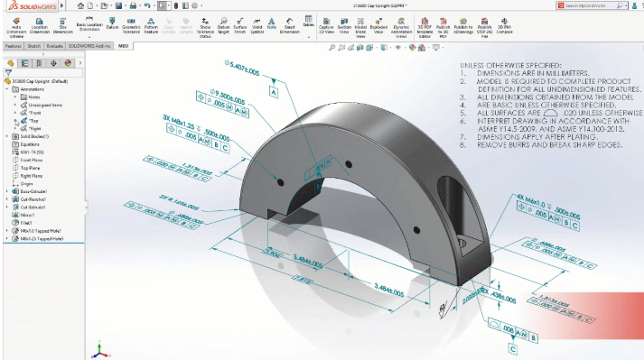The height and width of the screenshot is (360, 644).
Task: Switch to the Evaluate tab
Action: [54, 46]
